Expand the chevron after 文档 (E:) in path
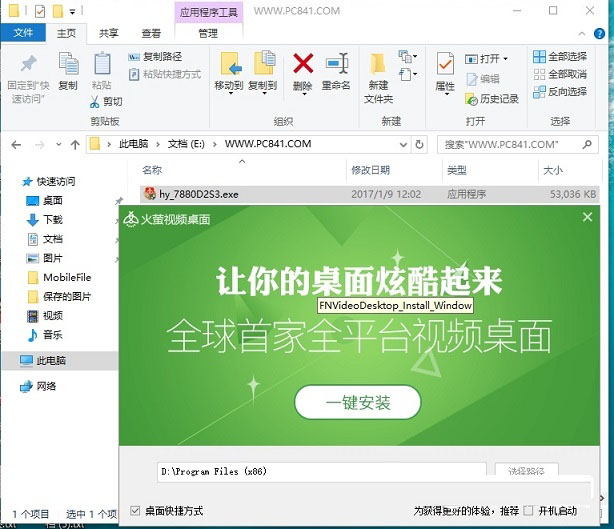This screenshot has height=529, width=614. (215, 144)
